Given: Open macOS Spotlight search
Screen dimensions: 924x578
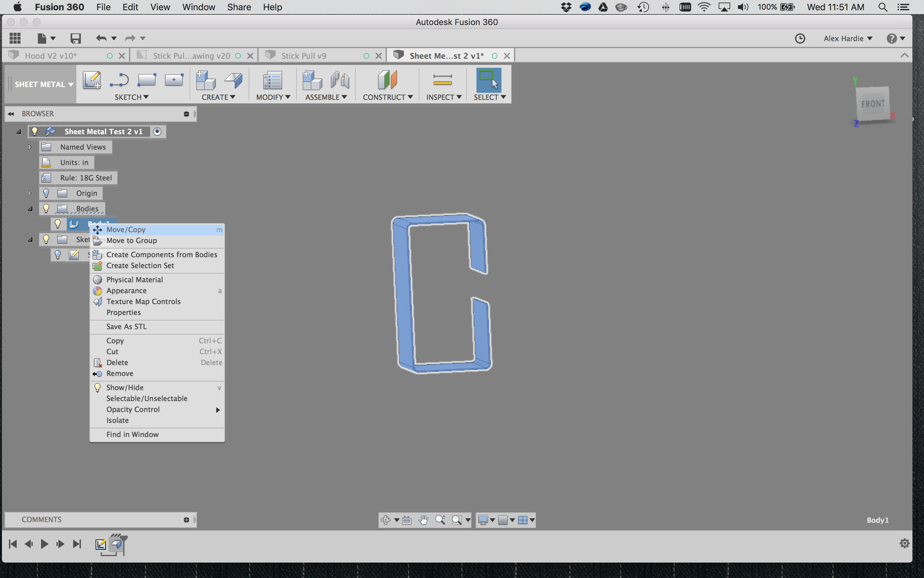Looking at the screenshot, I should 882,7.
